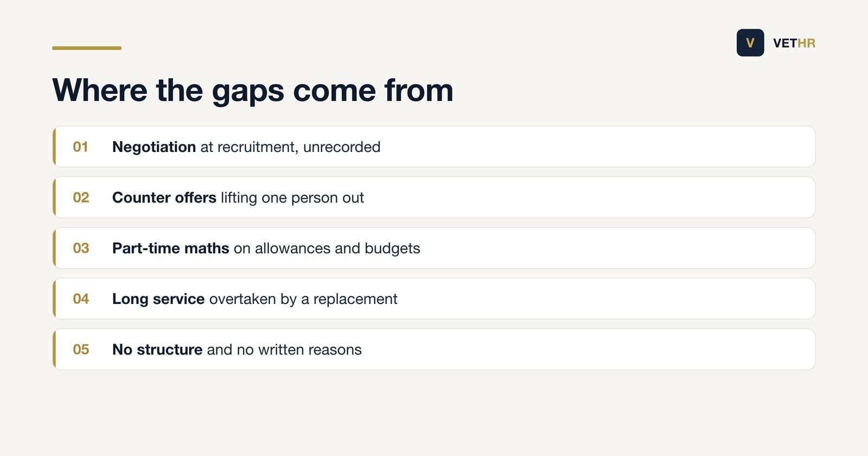
Task: Click 'on allowances and budgets' text
Action: pyautogui.click(x=327, y=249)
